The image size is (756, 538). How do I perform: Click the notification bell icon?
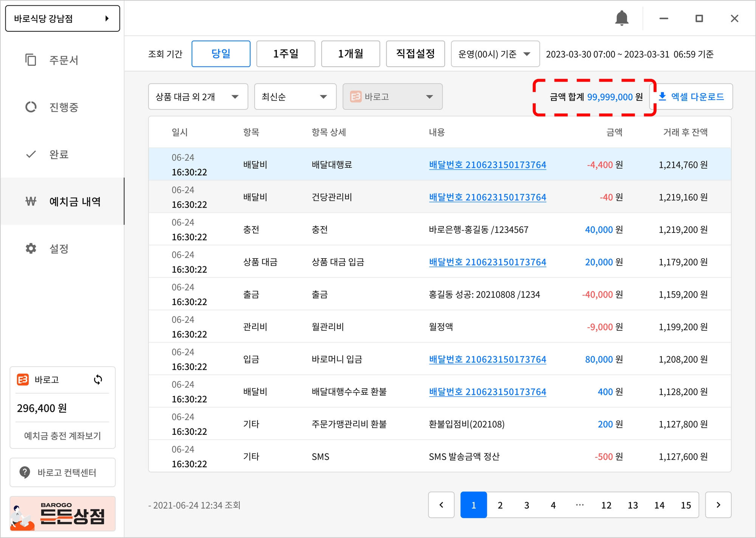(x=621, y=18)
